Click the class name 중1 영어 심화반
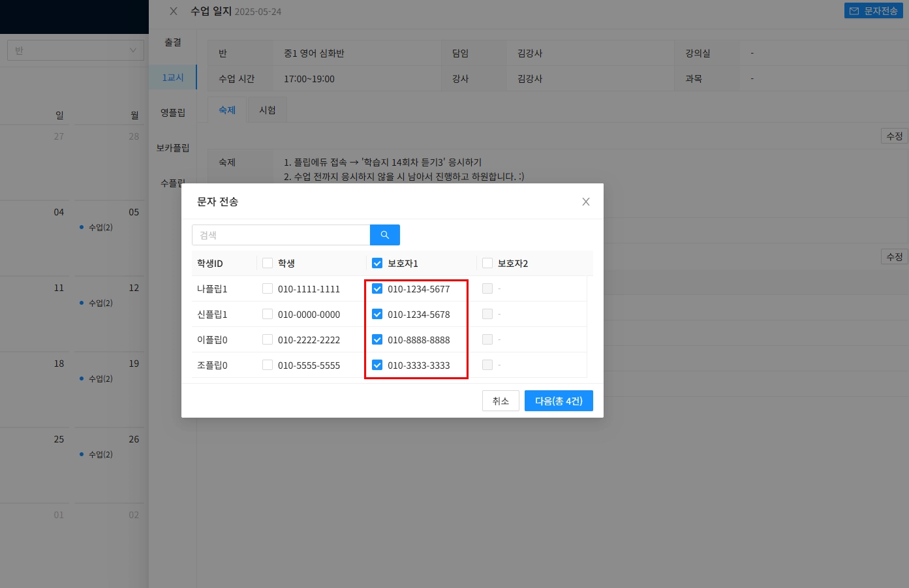 coord(314,53)
